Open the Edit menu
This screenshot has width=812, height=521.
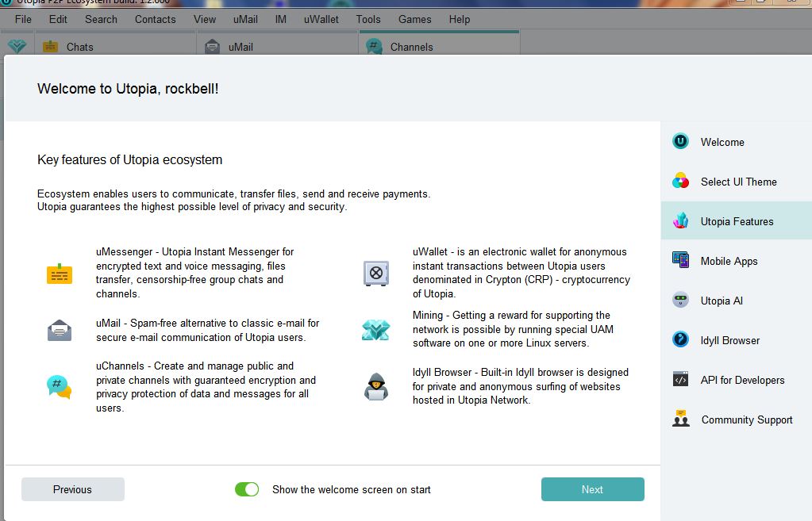[58, 20]
